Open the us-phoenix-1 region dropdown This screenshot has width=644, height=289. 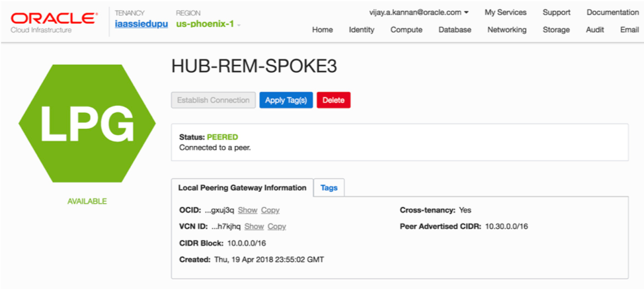tap(208, 24)
